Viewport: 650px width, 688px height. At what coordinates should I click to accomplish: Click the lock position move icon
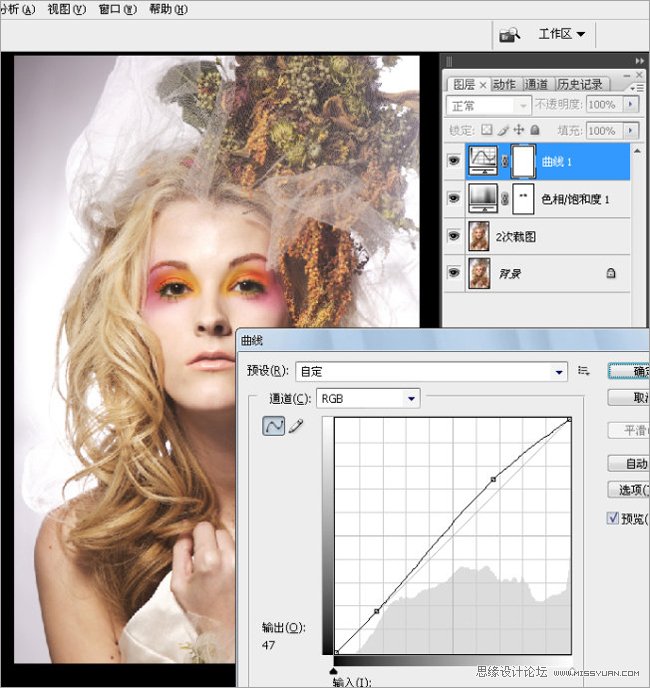point(518,130)
